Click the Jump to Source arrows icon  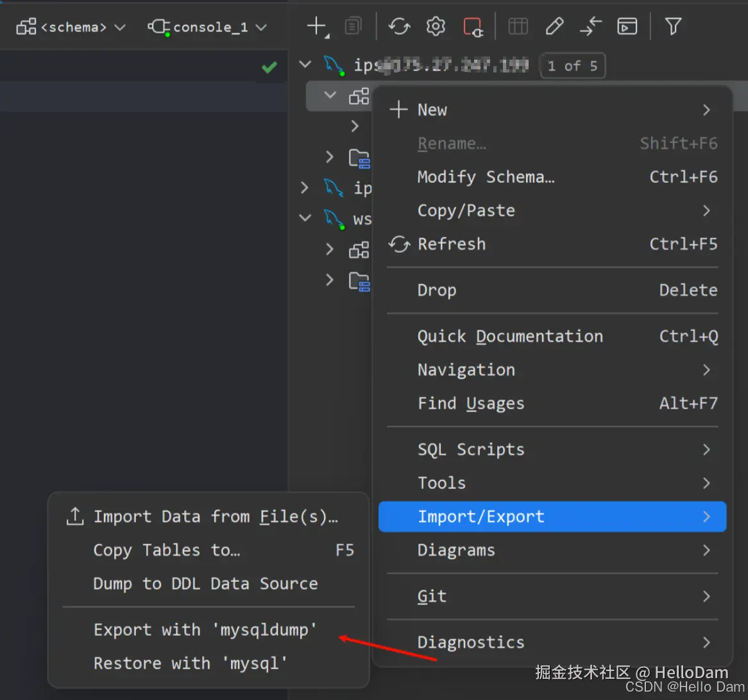[591, 26]
